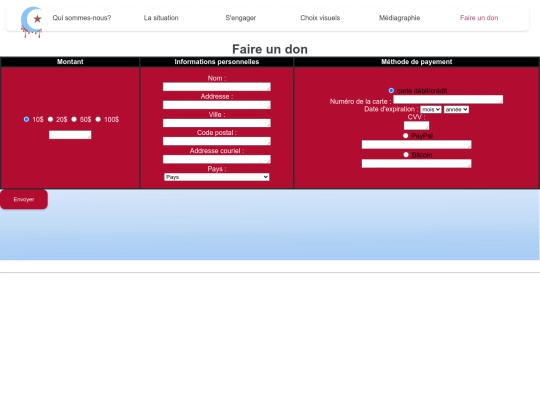540x405 pixels.
Task: Click the Code postal field
Action: 217,141
